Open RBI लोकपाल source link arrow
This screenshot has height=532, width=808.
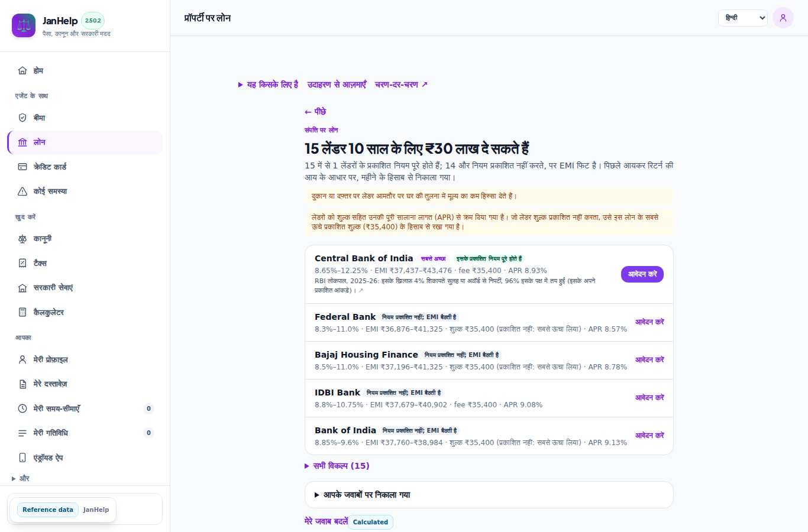coord(361,290)
